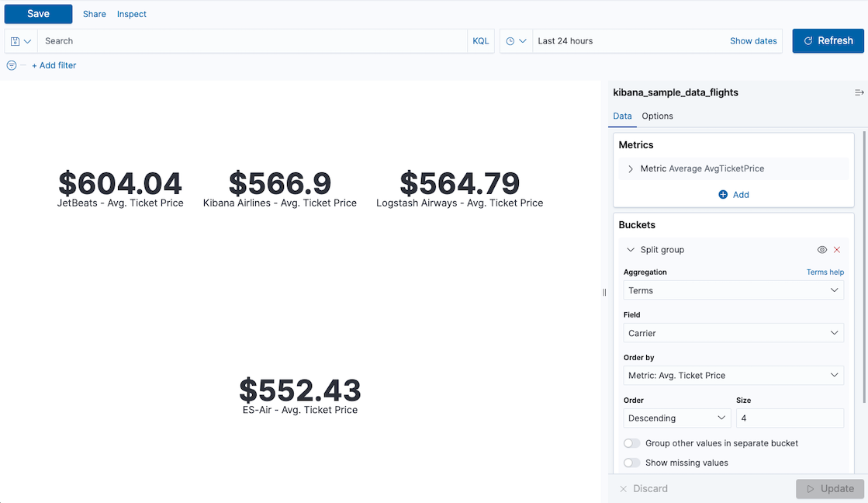Click the filter options circle icon

(12, 65)
